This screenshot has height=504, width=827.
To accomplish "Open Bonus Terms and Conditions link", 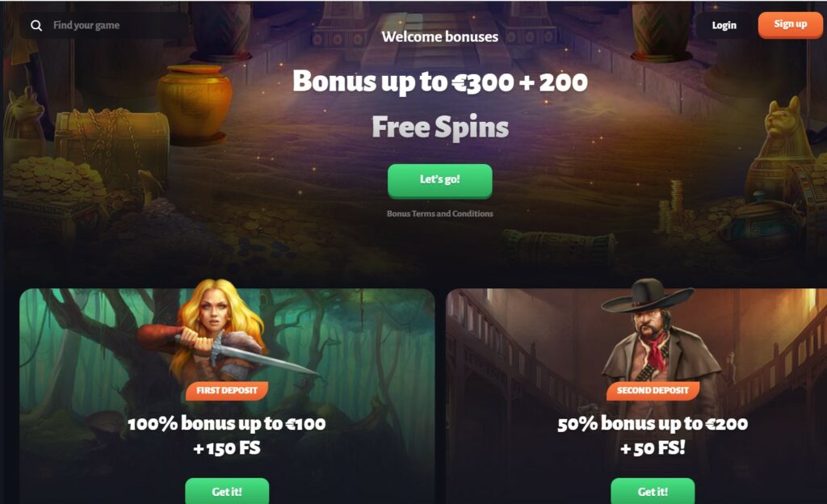I will point(440,213).
